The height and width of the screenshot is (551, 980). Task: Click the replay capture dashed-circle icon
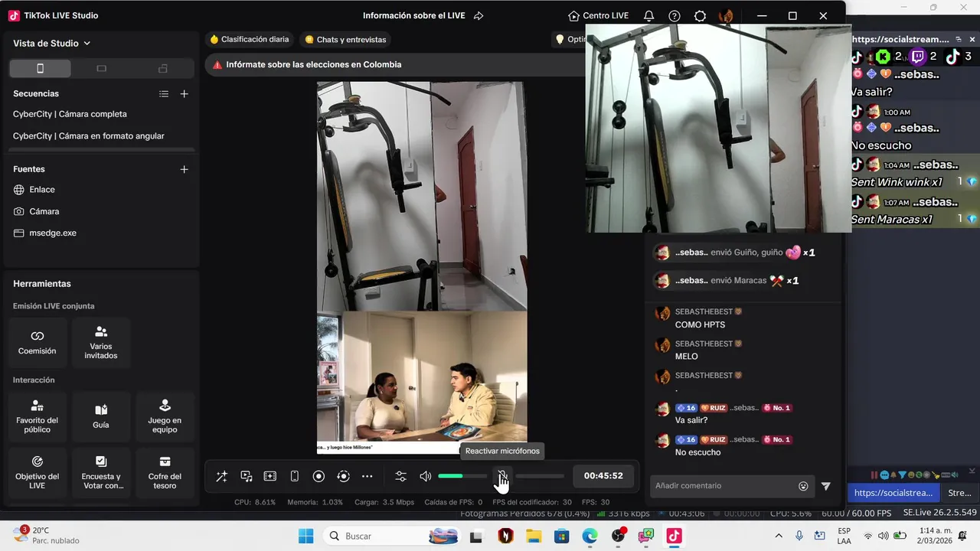343,476
